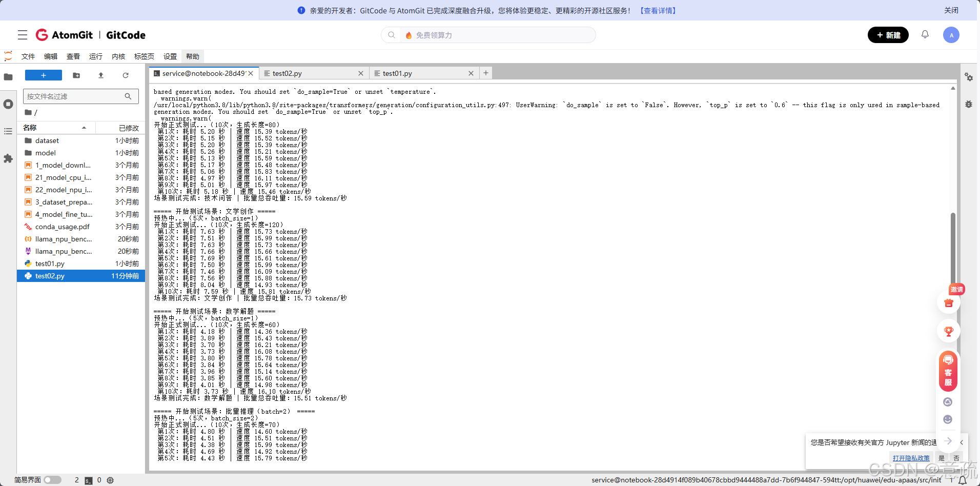Click the spiral assistant icon
This screenshot has width=980, height=486.
click(948, 402)
